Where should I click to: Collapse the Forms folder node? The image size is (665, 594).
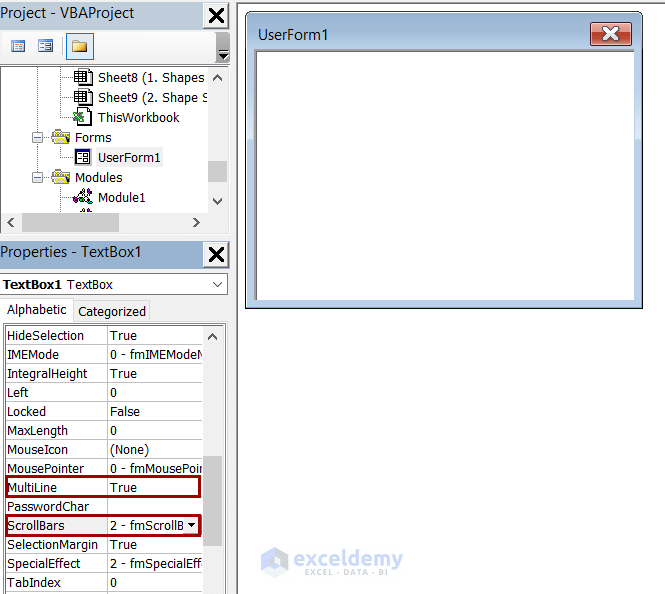[37, 137]
